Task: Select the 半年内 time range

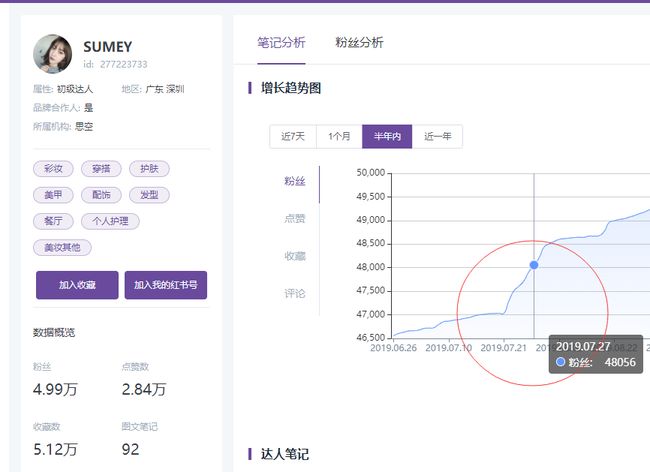Action: pyautogui.click(x=387, y=136)
